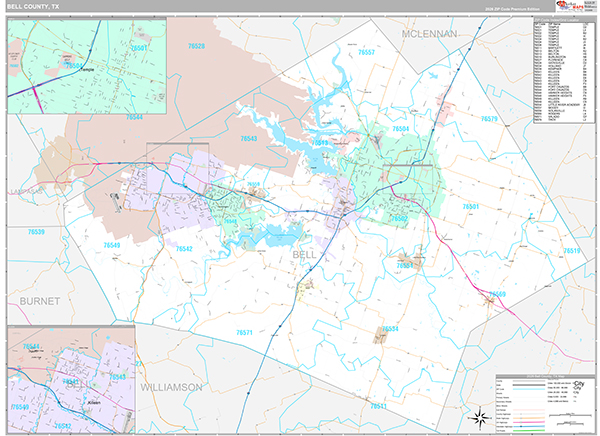600x436 pixels.
Task: Click ZIP label 76501 in the Temple inset
Action: point(139,48)
